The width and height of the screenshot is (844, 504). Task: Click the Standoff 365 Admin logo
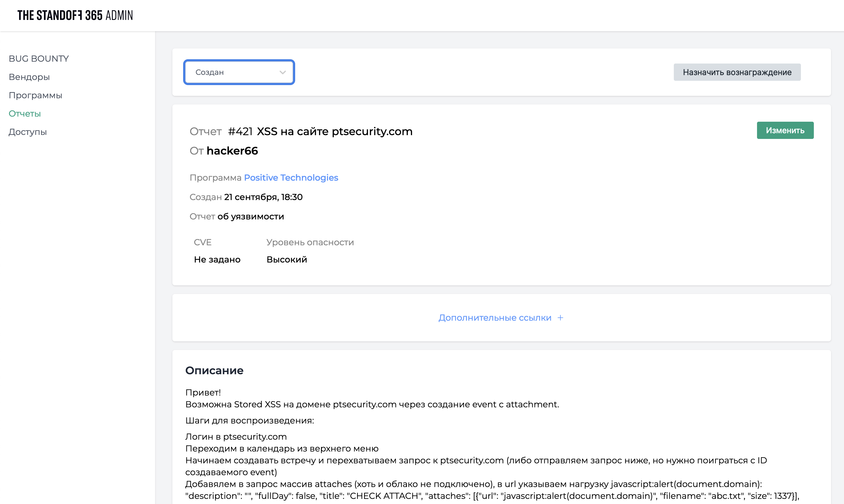pyautogui.click(x=75, y=15)
